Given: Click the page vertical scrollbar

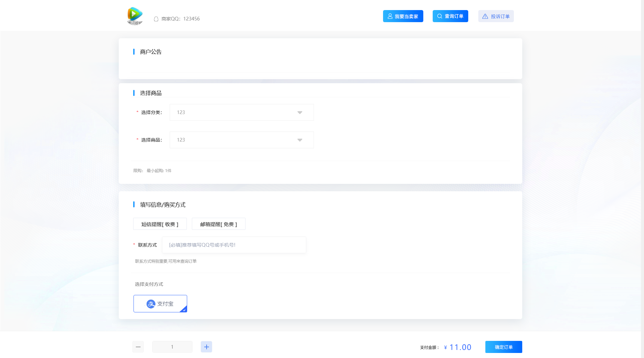Looking at the screenshot, I should pyautogui.click(x=642, y=179).
